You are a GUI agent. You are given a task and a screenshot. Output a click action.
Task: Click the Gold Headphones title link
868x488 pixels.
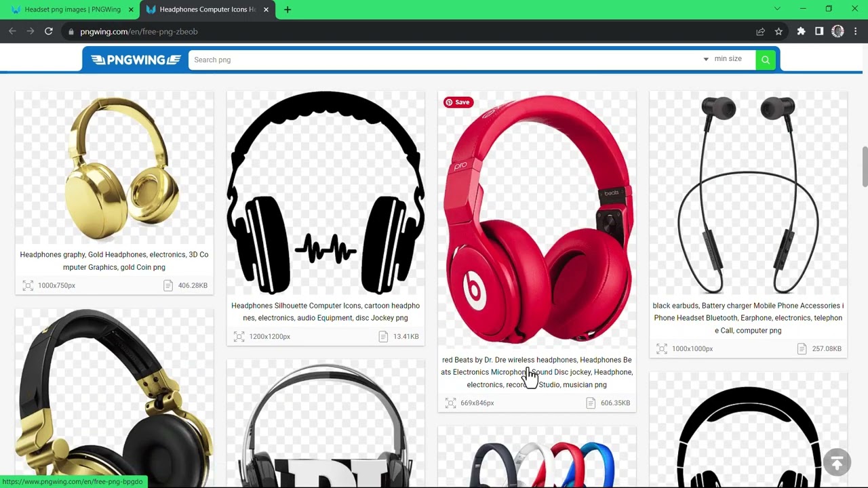click(114, 261)
